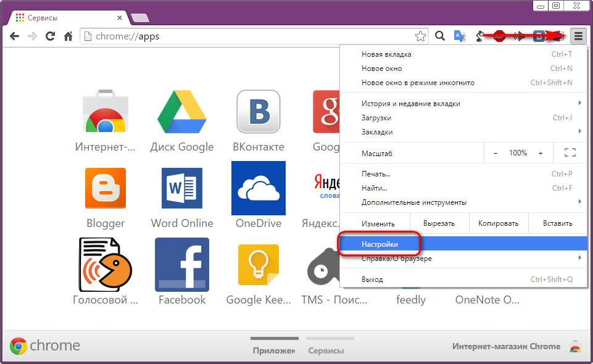Open the VK extension icon in toolbar

coord(539,36)
